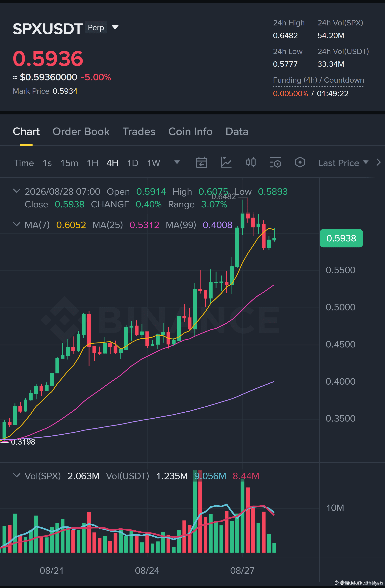Tap the current price tag 0.5938

point(341,238)
